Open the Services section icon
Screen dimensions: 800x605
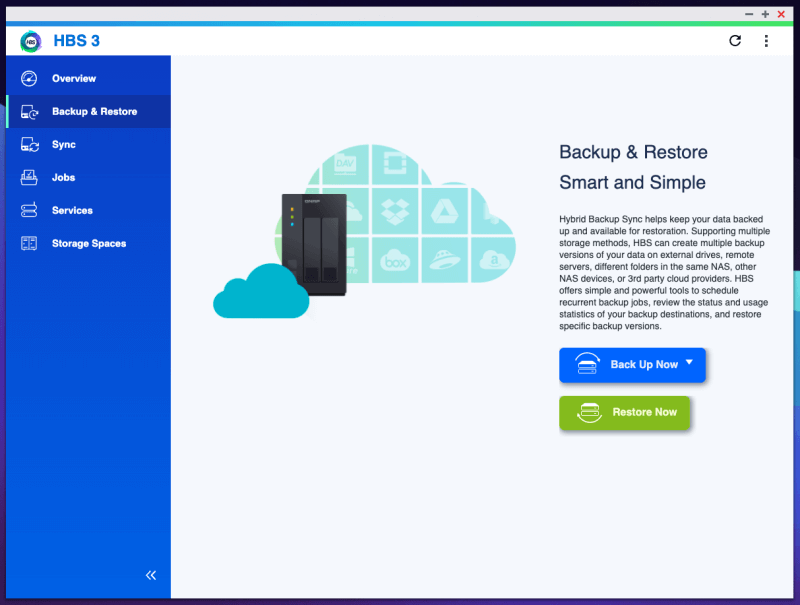[29, 211]
